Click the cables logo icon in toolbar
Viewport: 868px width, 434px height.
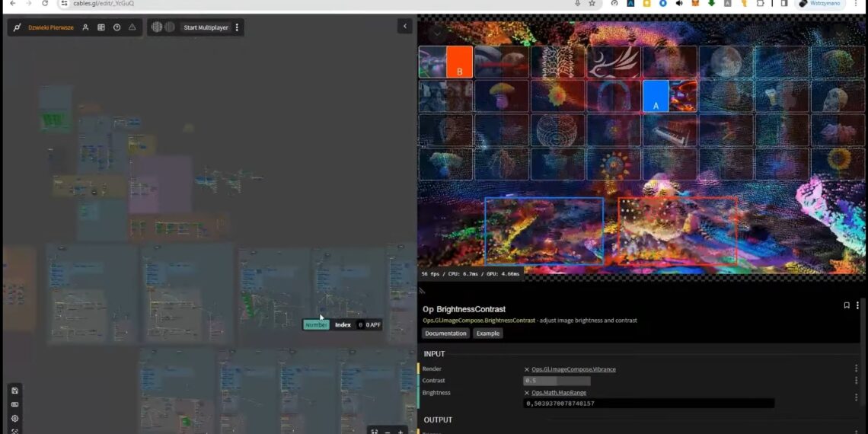[x=17, y=27]
